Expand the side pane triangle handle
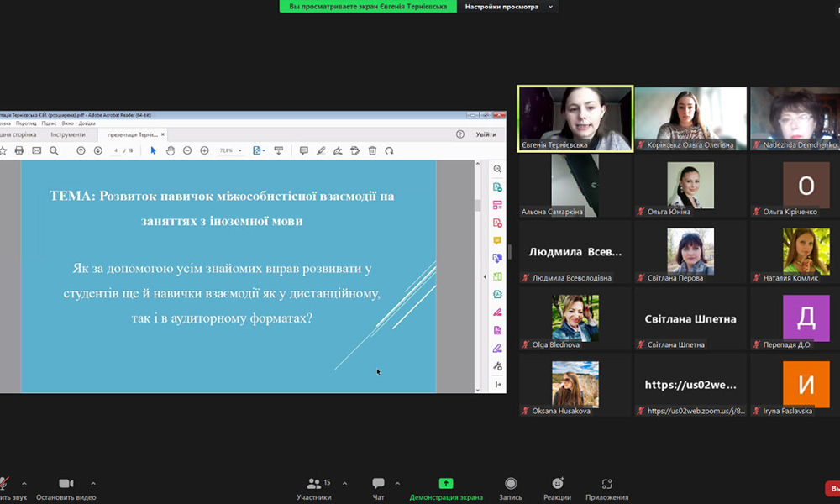Viewport: 840px width, 504px height. point(485,277)
